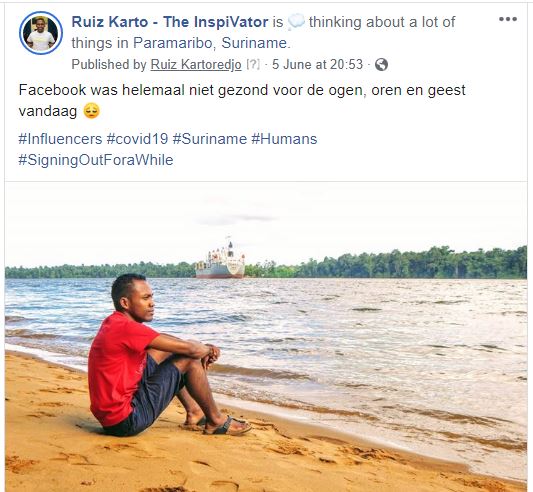Image resolution: width=533 pixels, height=492 pixels.
Task: Click the thought bubble feeling icon
Action: [296, 23]
